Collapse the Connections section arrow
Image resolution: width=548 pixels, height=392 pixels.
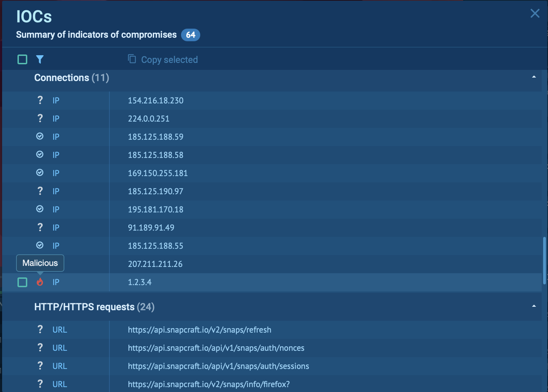tap(534, 77)
